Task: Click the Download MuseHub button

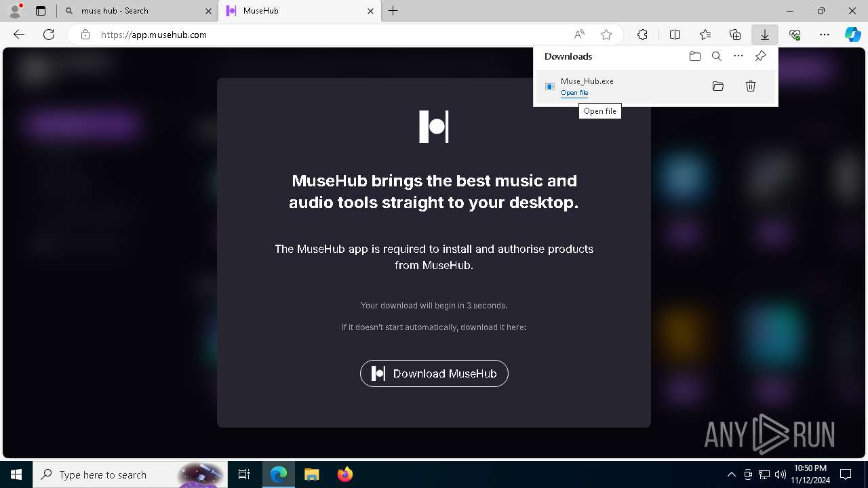Action: [434, 373]
